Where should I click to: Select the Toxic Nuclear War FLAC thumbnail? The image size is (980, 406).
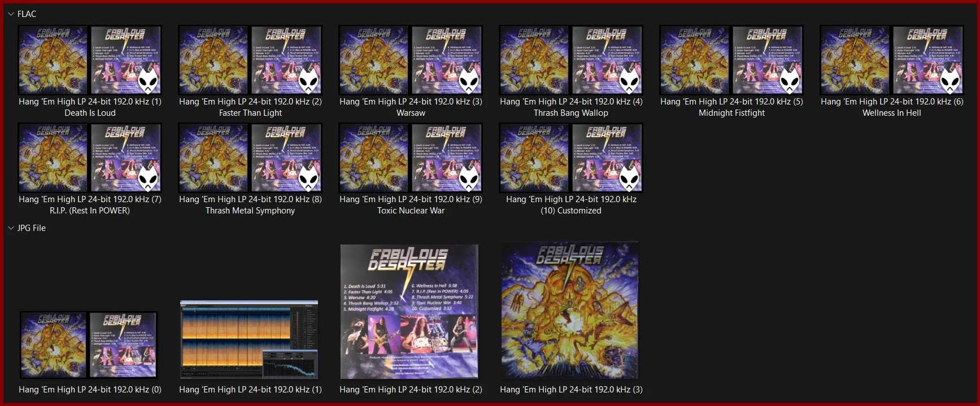(411, 158)
